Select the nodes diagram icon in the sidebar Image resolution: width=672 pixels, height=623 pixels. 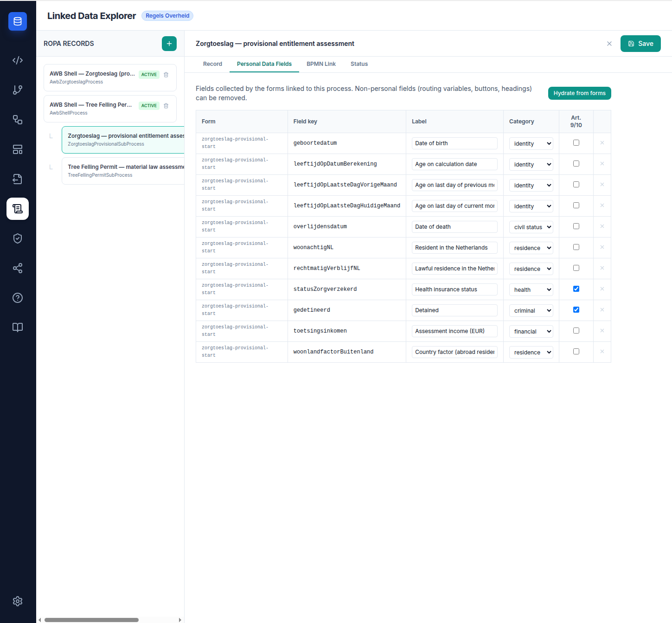(18, 119)
